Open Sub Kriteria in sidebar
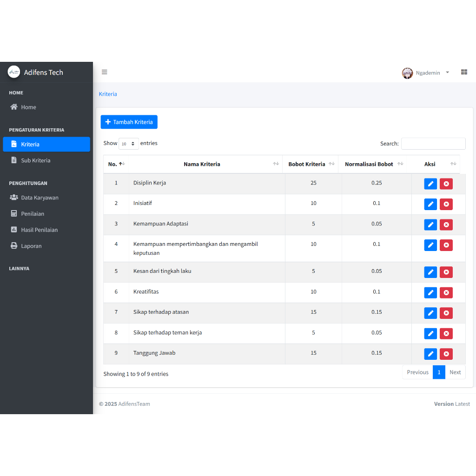The height and width of the screenshot is (476, 476). click(36, 160)
